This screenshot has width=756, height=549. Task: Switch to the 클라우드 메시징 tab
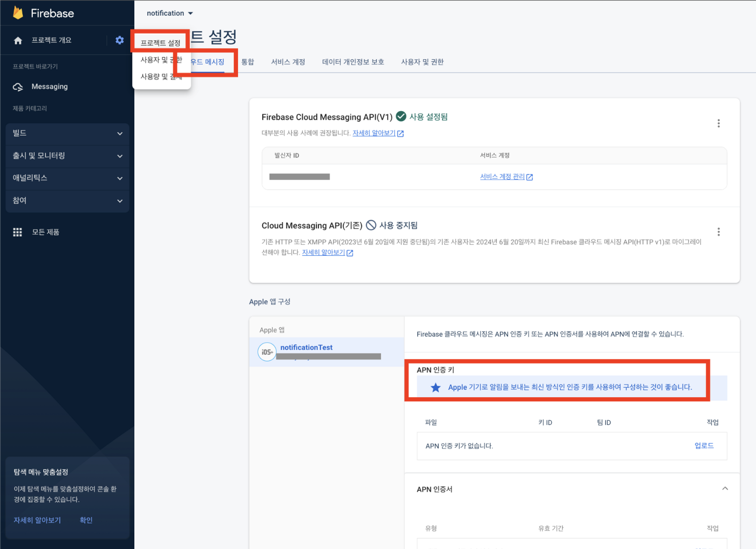click(x=207, y=62)
